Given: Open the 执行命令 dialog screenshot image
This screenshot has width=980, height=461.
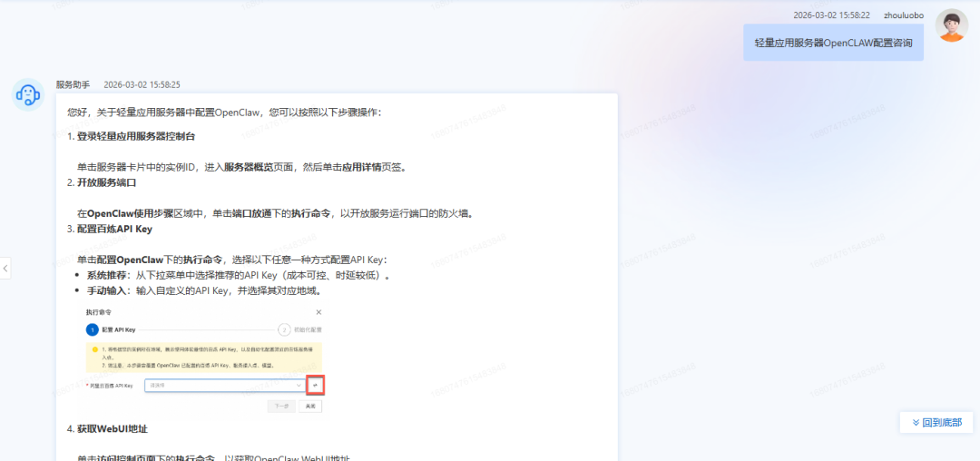Looking at the screenshot, I should (x=204, y=359).
